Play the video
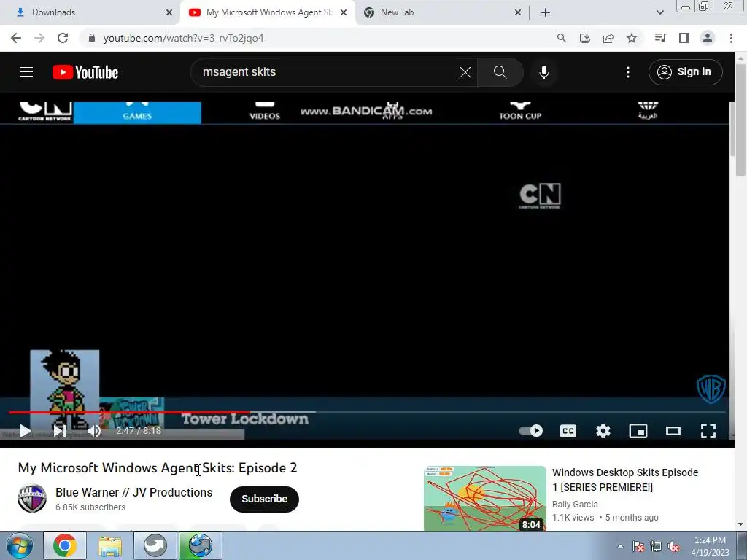The image size is (747, 560). pos(25,431)
